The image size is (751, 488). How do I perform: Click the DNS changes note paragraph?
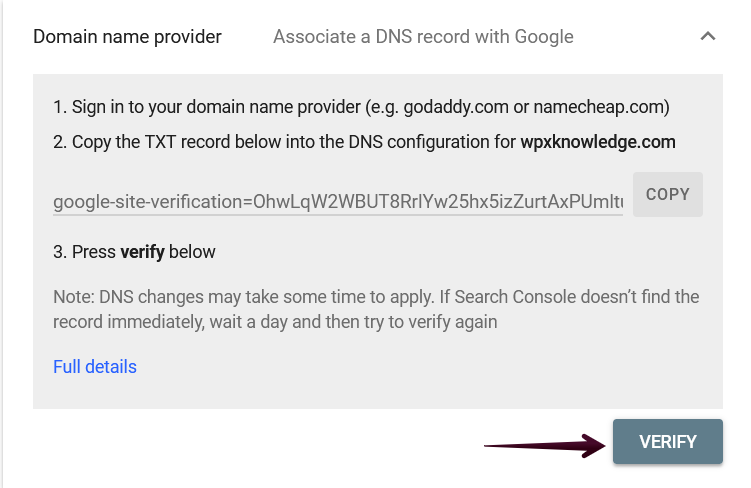pyautogui.click(x=376, y=309)
